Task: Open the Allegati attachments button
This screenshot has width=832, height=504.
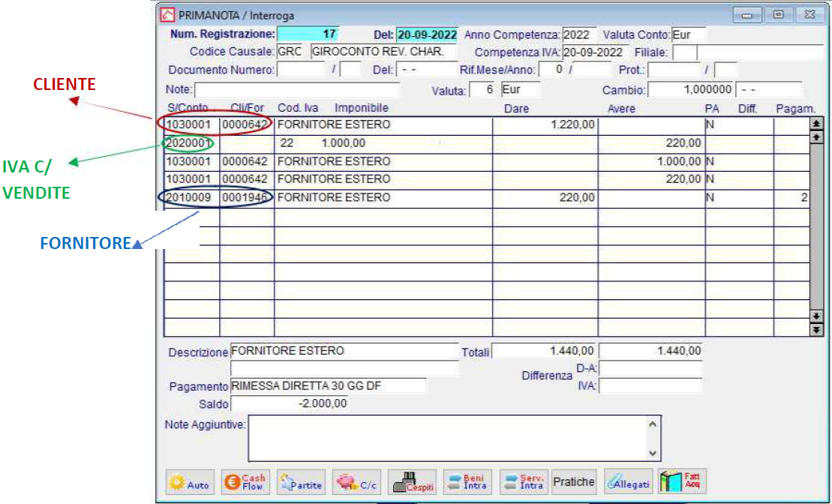Action: (x=628, y=482)
